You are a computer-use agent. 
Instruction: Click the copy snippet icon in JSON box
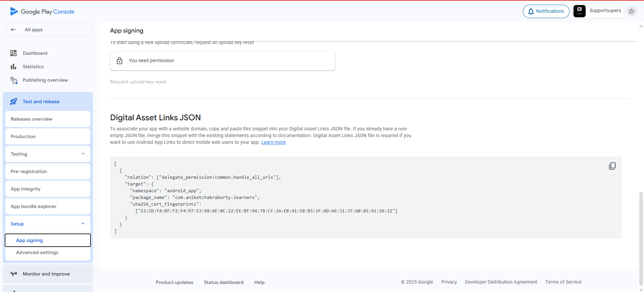point(612,166)
